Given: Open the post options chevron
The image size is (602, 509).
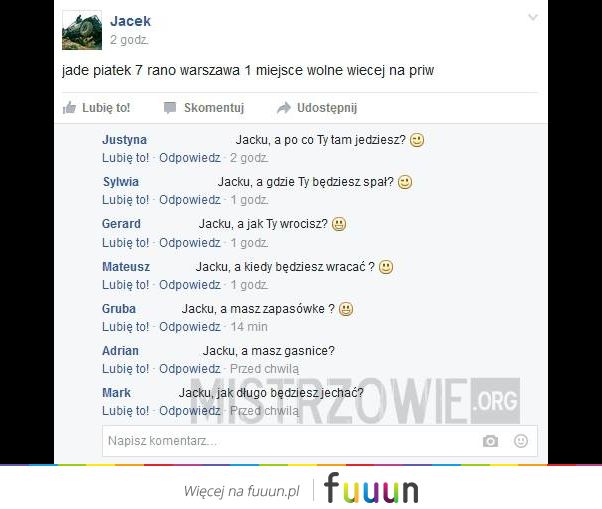Looking at the screenshot, I should tap(533, 17).
